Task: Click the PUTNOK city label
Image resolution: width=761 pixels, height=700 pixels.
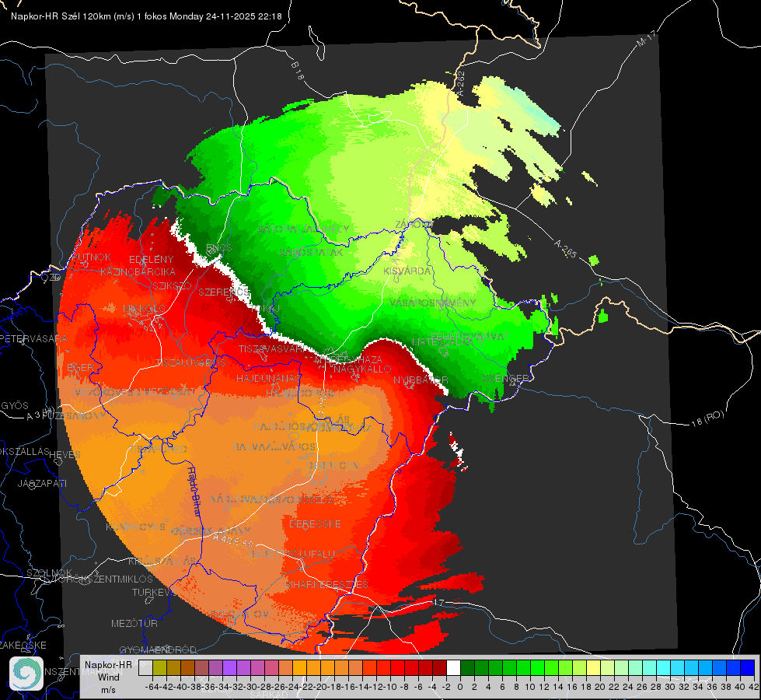Action: [x=91, y=257]
